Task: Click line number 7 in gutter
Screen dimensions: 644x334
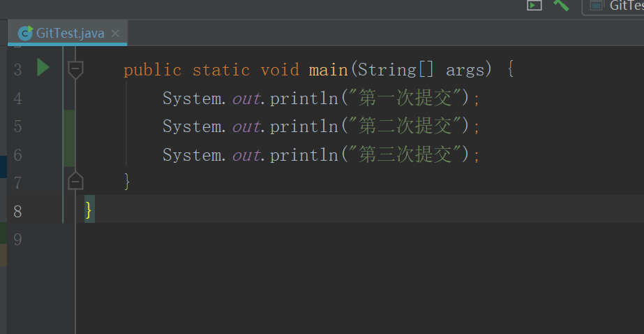Action: (x=17, y=182)
